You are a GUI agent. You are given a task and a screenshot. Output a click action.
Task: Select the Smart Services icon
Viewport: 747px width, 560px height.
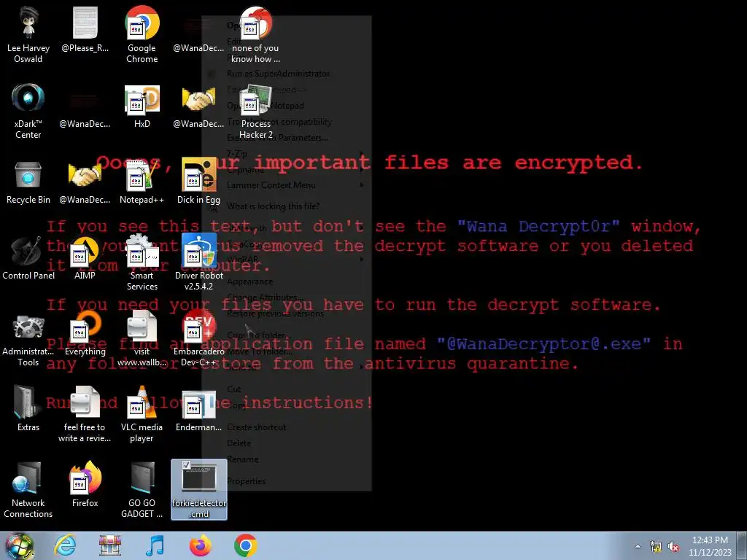(142, 262)
